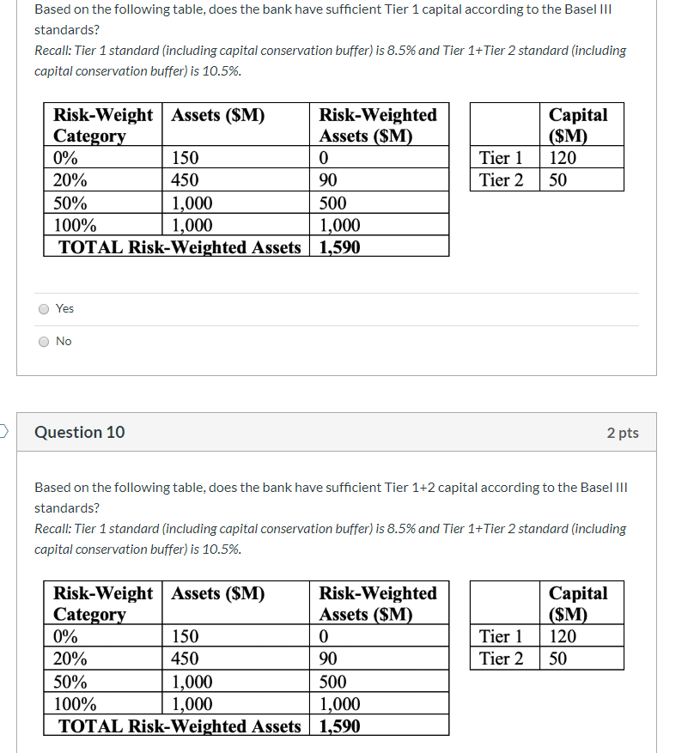Click the "2 pts" label

click(x=624, y=432)
